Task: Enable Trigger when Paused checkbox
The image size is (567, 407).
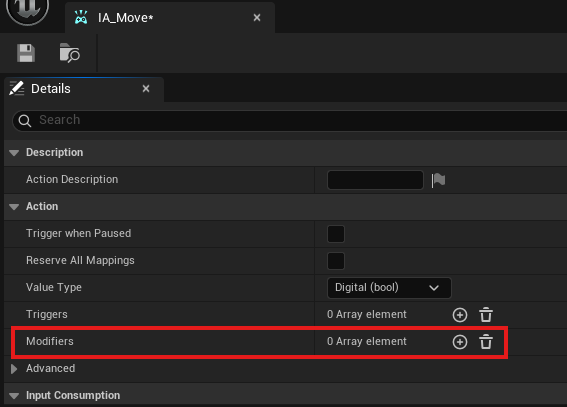Action: point(336,234)
